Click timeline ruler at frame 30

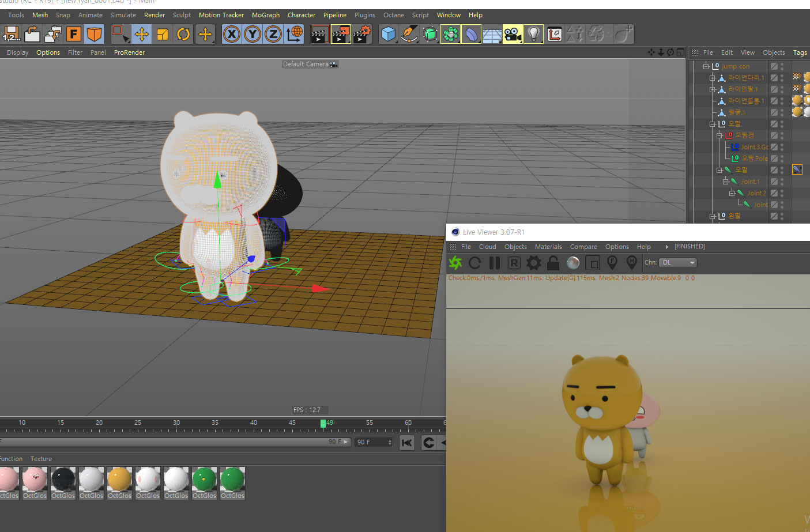176,423
